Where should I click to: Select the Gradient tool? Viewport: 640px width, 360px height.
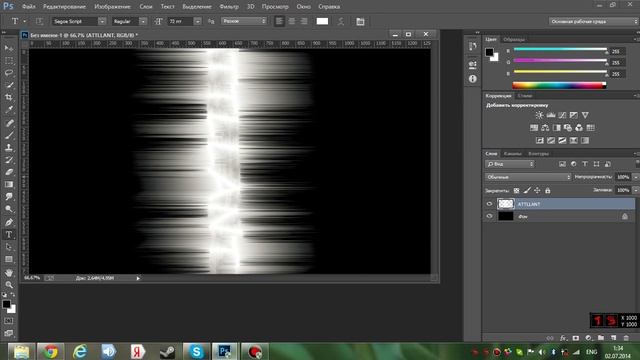9,184
